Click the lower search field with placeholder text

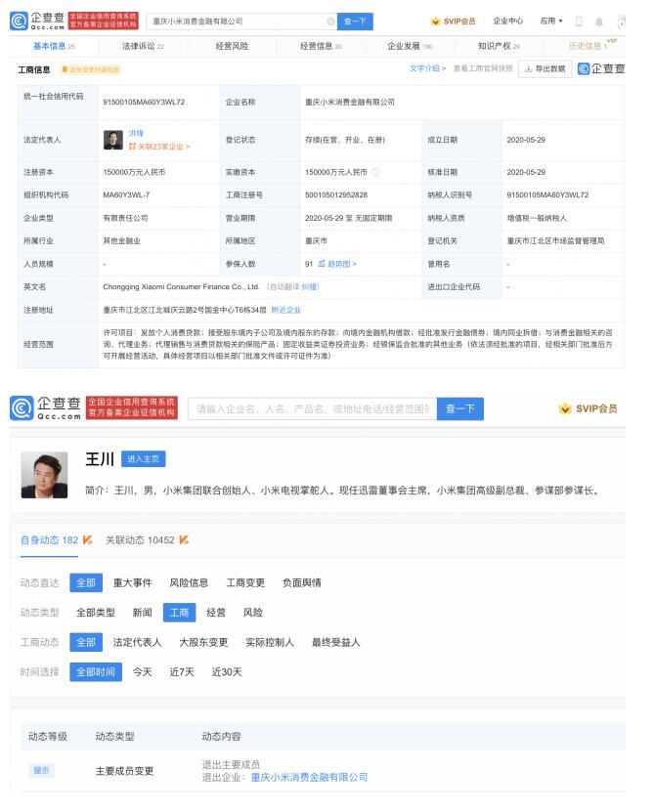[x=313, y=408]
